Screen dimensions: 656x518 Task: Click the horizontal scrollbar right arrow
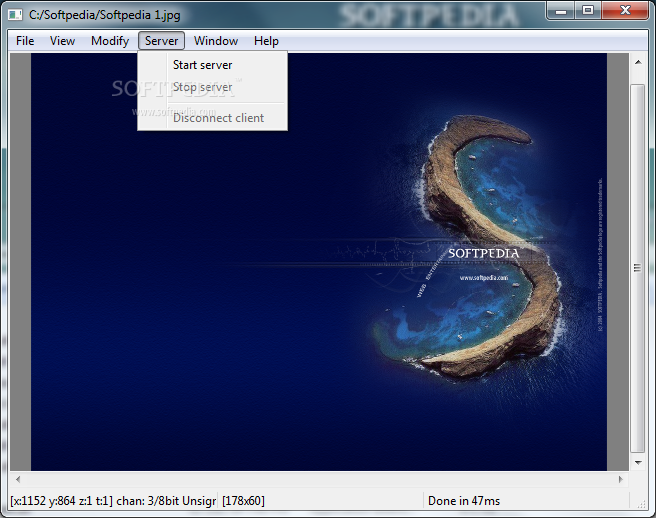(621, 480)
